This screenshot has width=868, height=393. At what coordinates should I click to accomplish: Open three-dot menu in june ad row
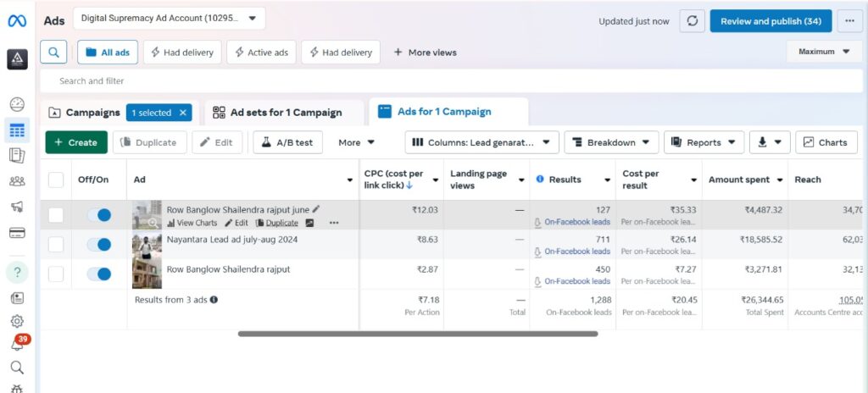click(334, 223)
